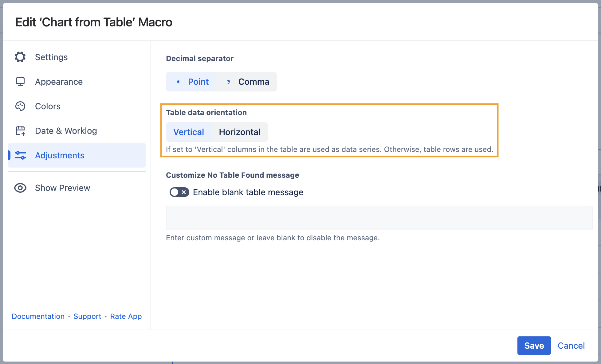Click the custom message text field
601x364 pixels.
coord(379,218)
